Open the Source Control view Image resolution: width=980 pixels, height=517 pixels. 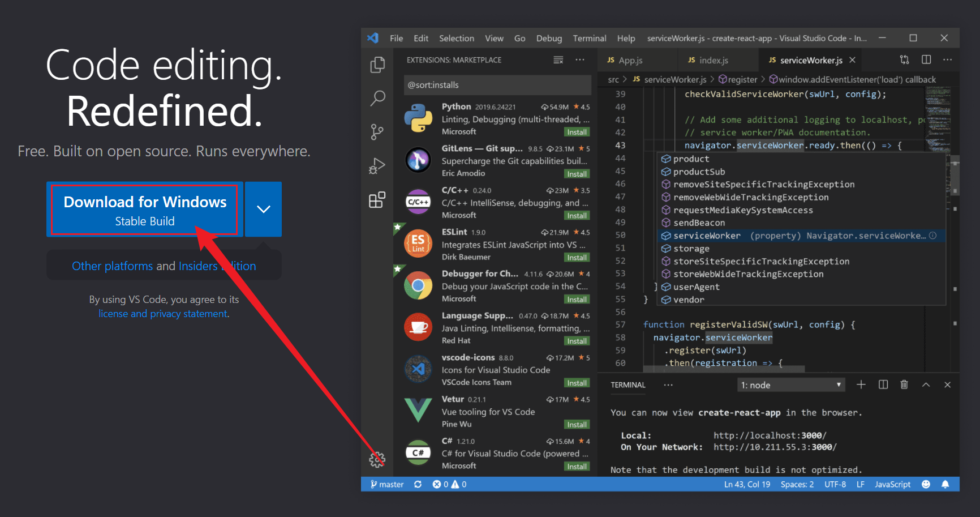click(x=377, y=131)
